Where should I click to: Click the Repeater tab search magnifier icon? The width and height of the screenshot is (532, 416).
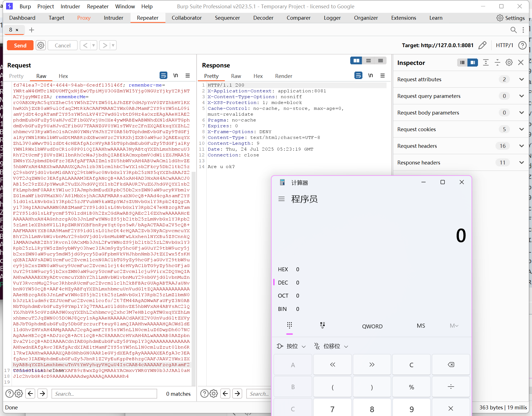pos(513,30)
